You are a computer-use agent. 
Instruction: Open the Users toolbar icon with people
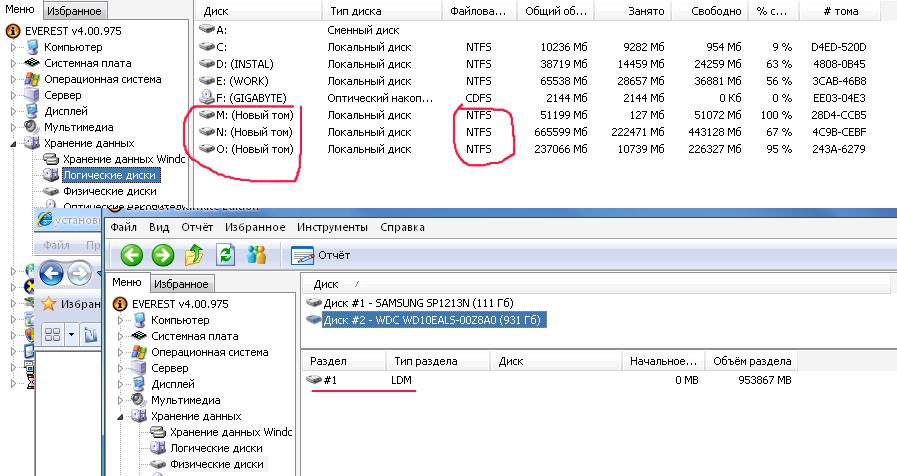tap(257, 255)
